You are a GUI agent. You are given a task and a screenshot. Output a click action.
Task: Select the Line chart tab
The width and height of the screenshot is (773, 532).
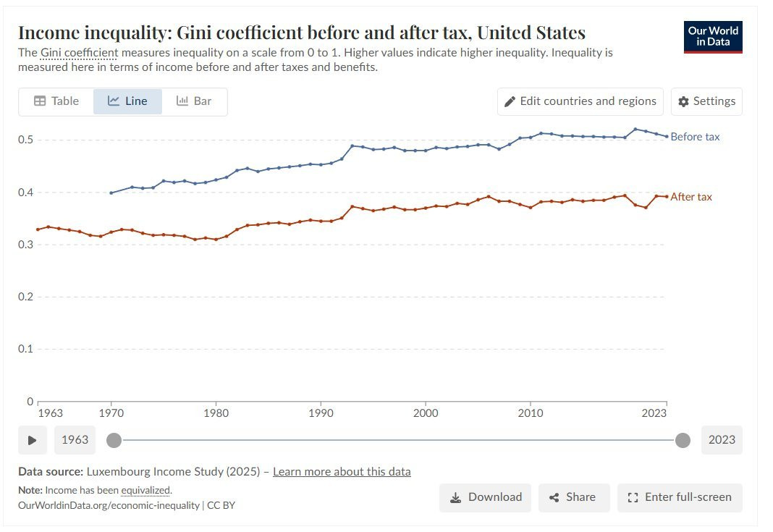coord(127,101)
